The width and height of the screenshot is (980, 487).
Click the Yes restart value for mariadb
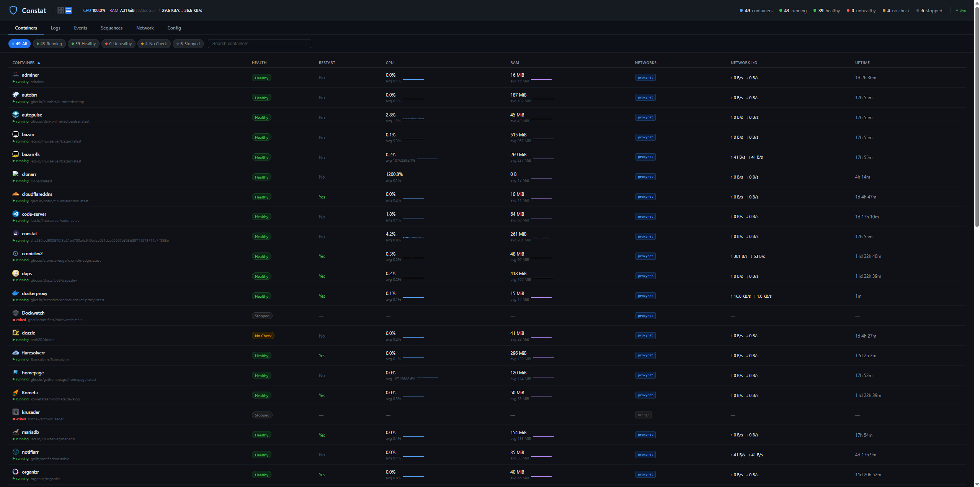[322, 435]
